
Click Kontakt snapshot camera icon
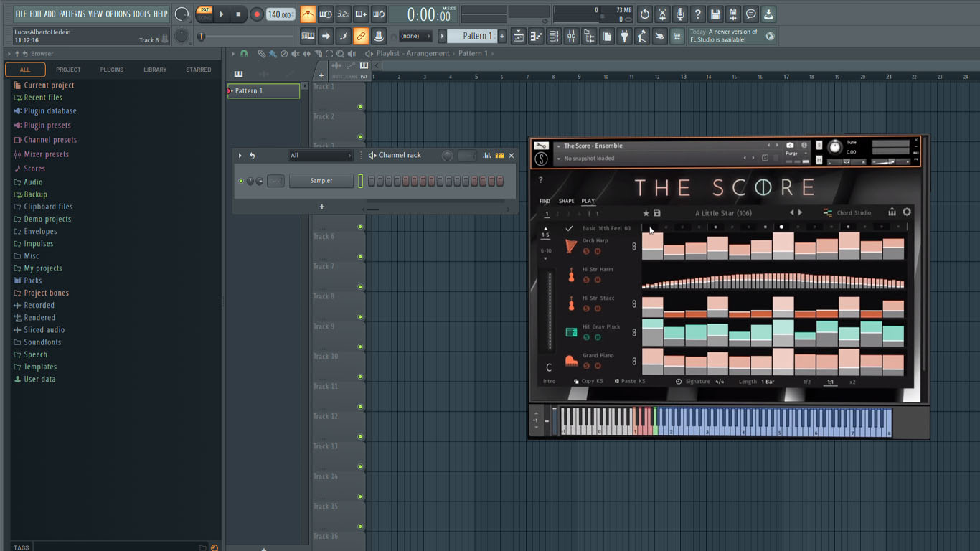(x=790, y=146)
